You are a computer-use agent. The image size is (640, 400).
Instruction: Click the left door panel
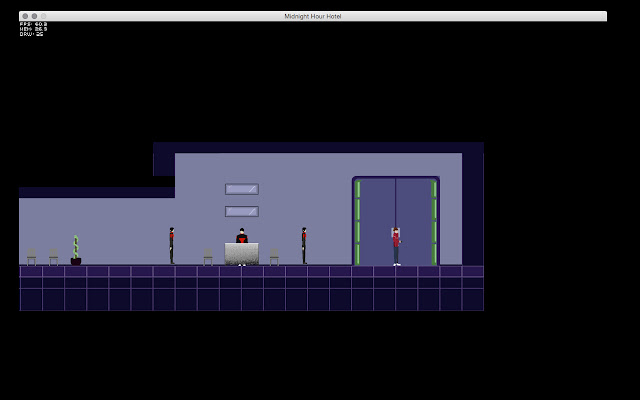[x=378, y=222]
